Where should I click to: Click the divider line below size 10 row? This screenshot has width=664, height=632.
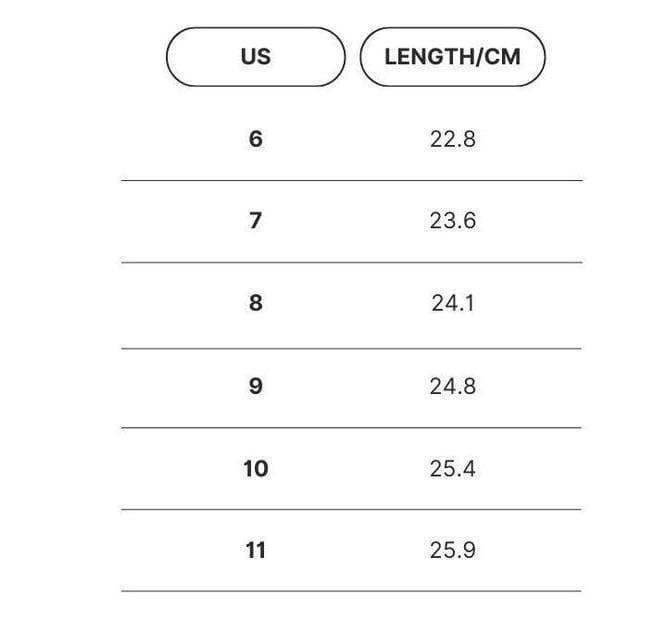[x=351, y=510]
